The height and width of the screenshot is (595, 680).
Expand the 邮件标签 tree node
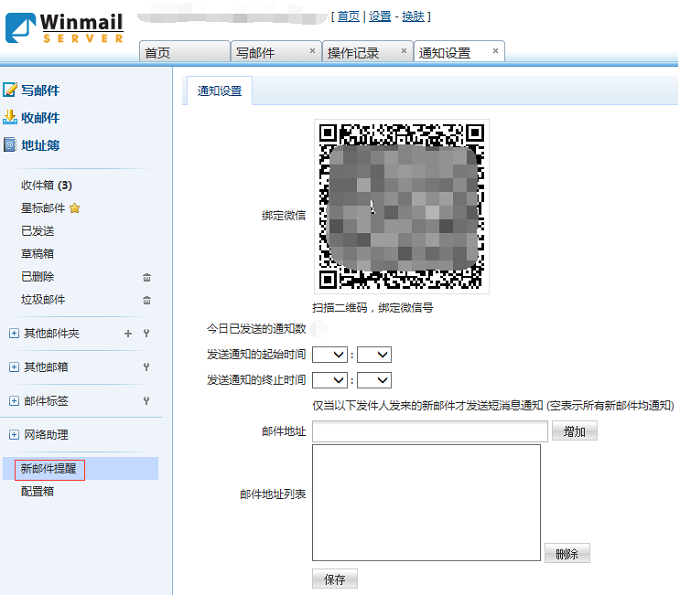pos(14,401)
